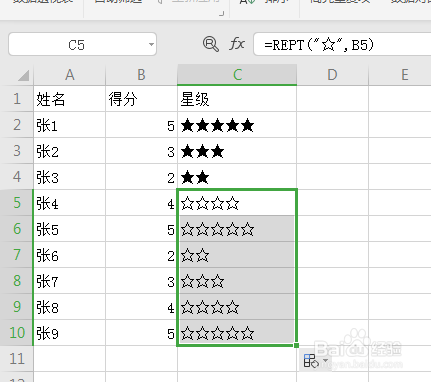
Task: Select row 10 header
Action: [x=17, y=333]
